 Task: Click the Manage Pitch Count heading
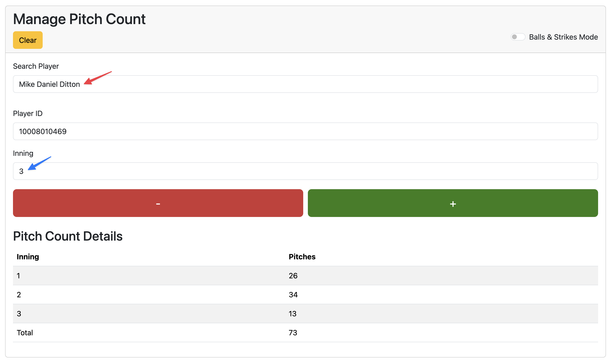point(79,19)
